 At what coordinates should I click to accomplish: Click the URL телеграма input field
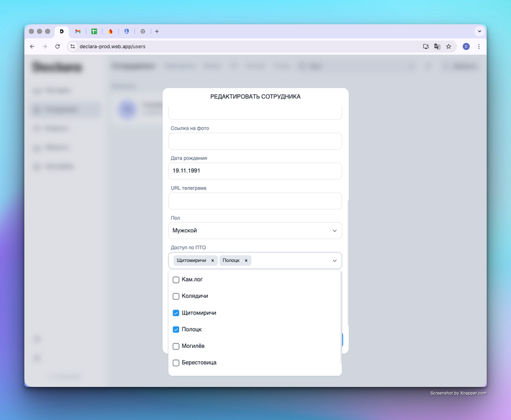click(x=255, y=201)
